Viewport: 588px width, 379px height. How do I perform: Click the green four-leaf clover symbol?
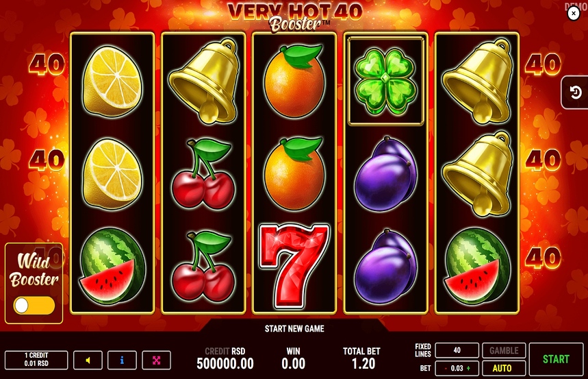coord(385,82)
